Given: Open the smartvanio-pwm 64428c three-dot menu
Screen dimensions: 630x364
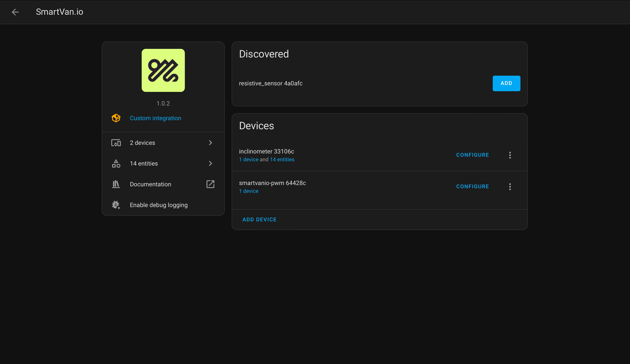Looking at the screenshot, I should pyautogui.click(x=510, y=187).
